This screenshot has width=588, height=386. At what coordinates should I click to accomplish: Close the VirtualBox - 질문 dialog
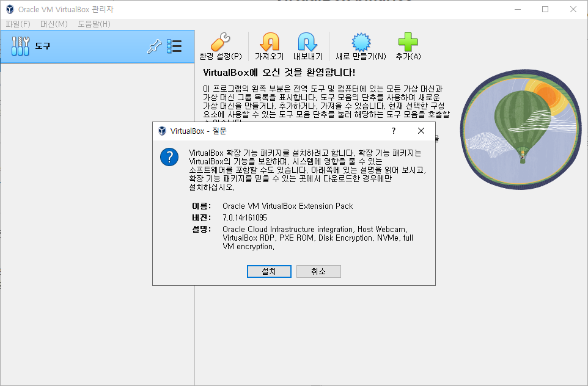(x=421, y=131)
